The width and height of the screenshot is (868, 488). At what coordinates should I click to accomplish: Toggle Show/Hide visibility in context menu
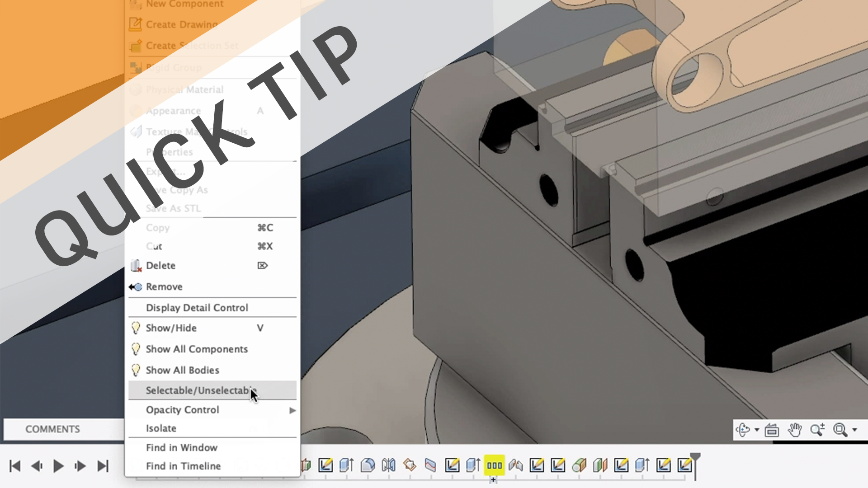tap(171, 328)
